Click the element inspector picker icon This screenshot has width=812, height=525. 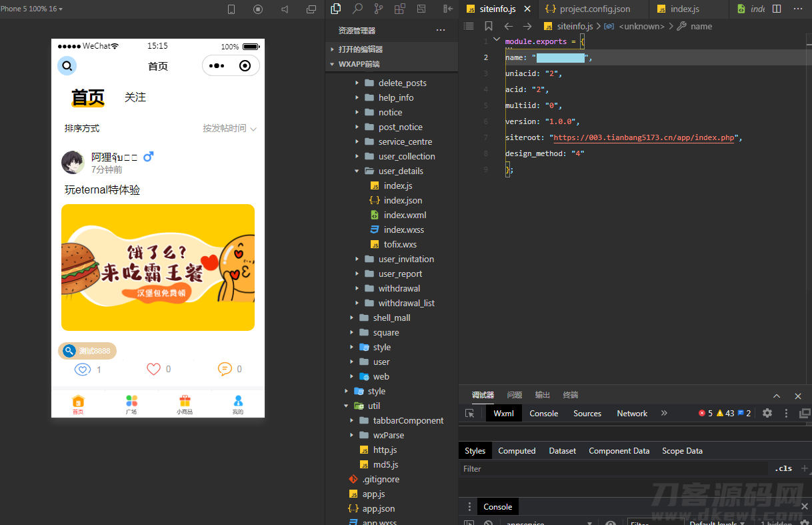coord(470,414)
